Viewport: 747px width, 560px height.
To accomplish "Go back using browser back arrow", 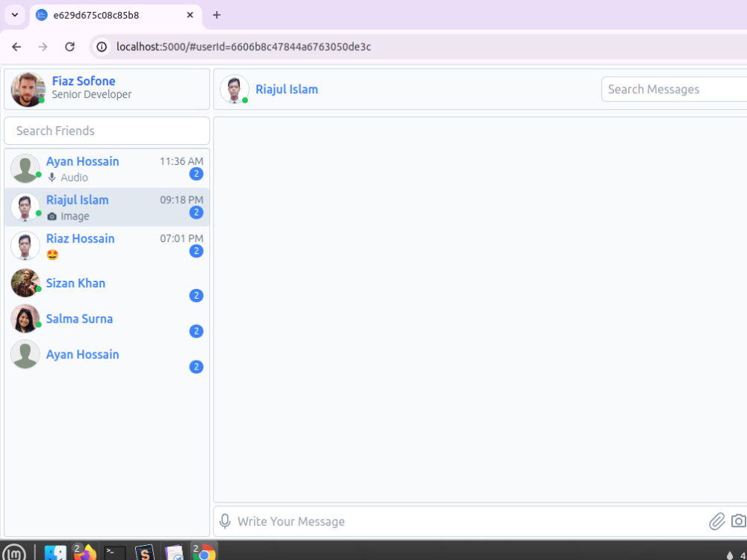I will 16,46.
